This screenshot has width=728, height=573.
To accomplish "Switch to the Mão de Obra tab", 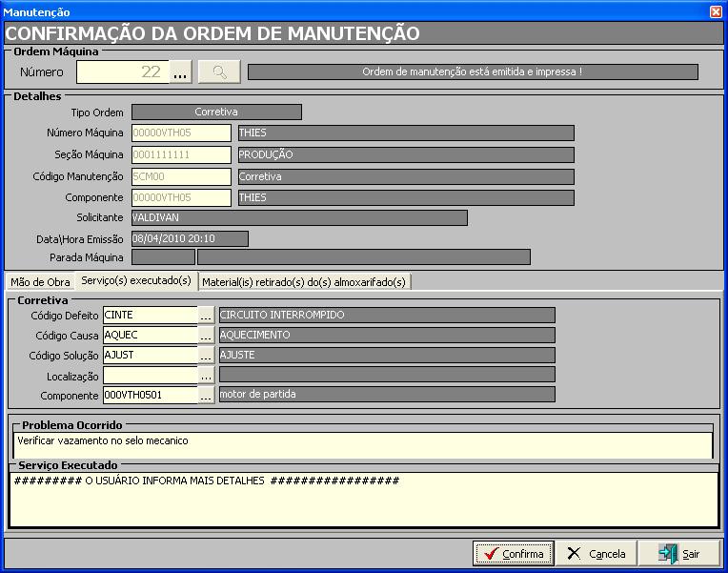I will click(x=40, y=282).
